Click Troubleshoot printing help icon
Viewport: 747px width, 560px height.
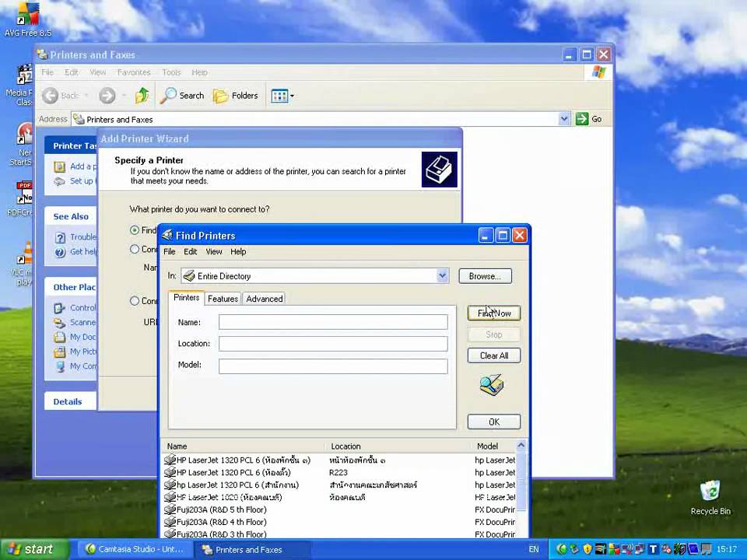tap(60, 238)
